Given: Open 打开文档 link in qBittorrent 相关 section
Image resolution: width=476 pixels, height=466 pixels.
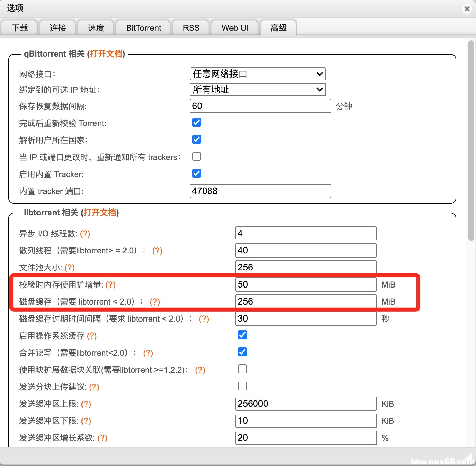Looking at the screenshot, I should click(106, 54).
